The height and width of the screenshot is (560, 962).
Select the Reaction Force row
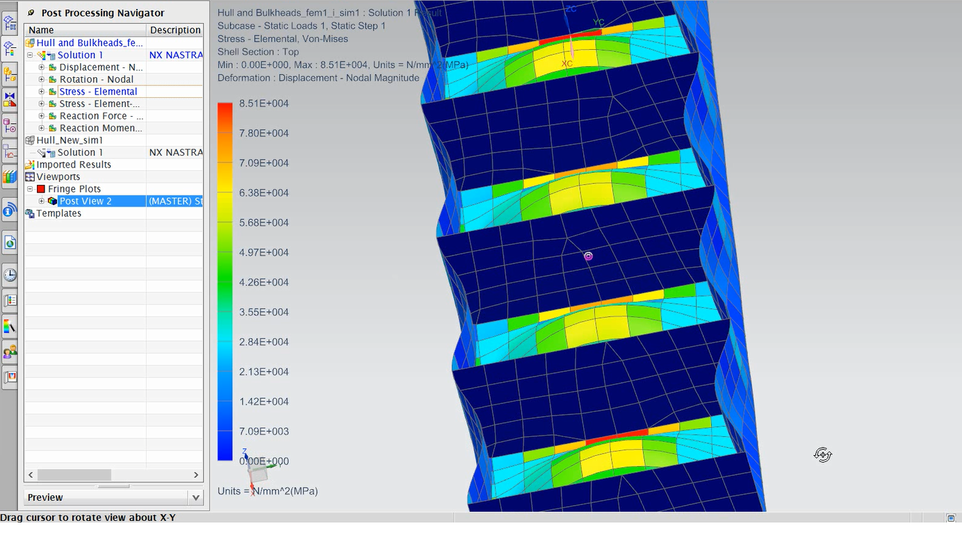coord(101,116)
